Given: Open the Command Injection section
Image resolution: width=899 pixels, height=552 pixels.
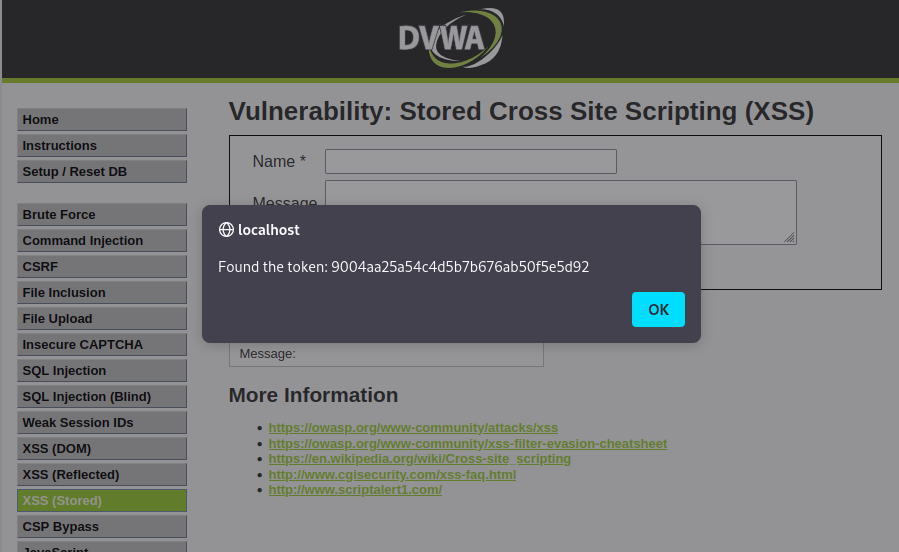Looking at the screenshot, I should [x=101, y=241].
